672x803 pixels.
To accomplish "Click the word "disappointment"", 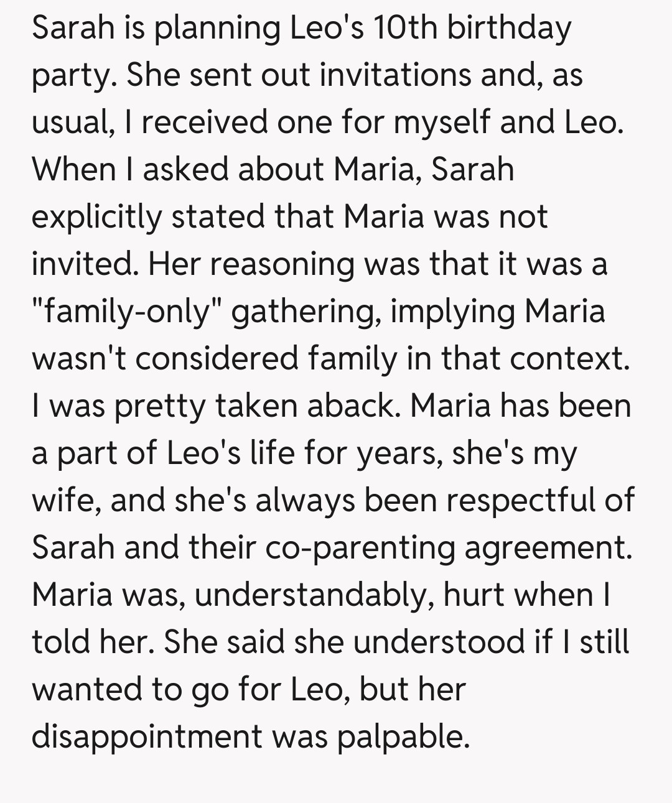I will 147,737.
